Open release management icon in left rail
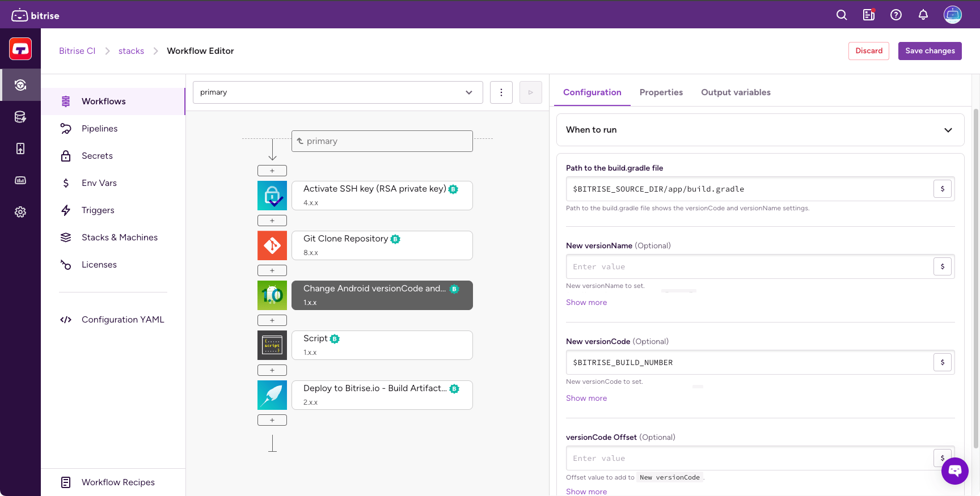 click(20, 149)
